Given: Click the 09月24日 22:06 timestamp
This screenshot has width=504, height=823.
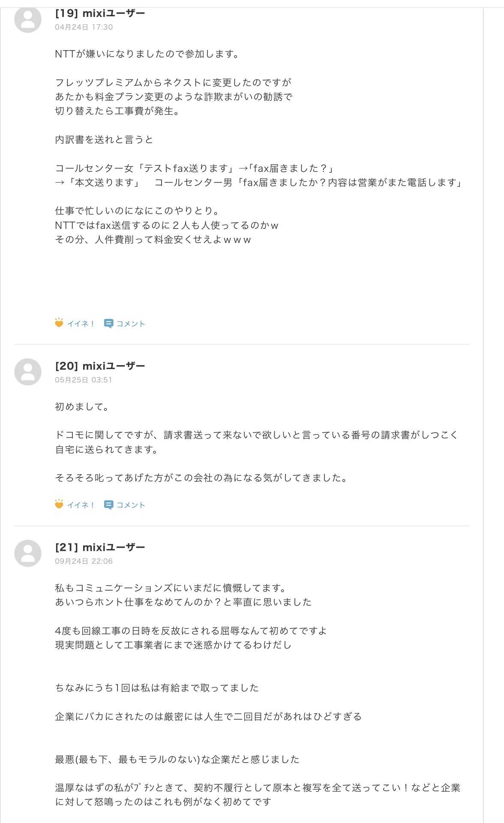Looking at the screenshot, I should coord(84,561).
